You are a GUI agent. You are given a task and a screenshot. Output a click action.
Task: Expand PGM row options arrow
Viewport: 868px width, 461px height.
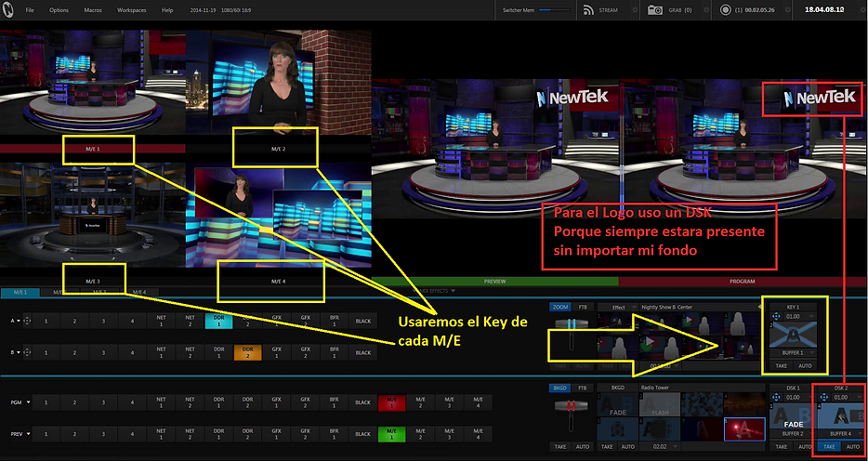(28, 402)
